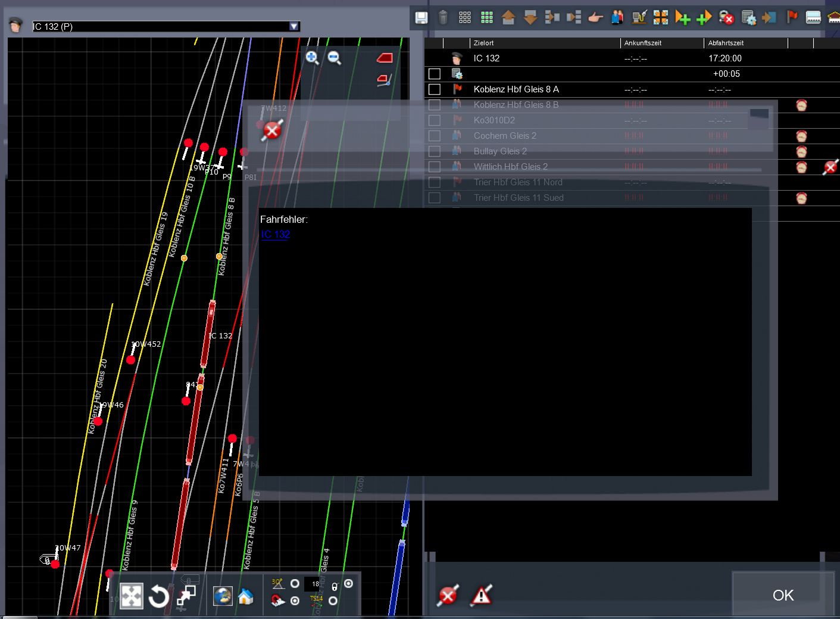This screenshot has width=840, height=619.
Task: Click the Zielort column header
Action: click(484, 43)
